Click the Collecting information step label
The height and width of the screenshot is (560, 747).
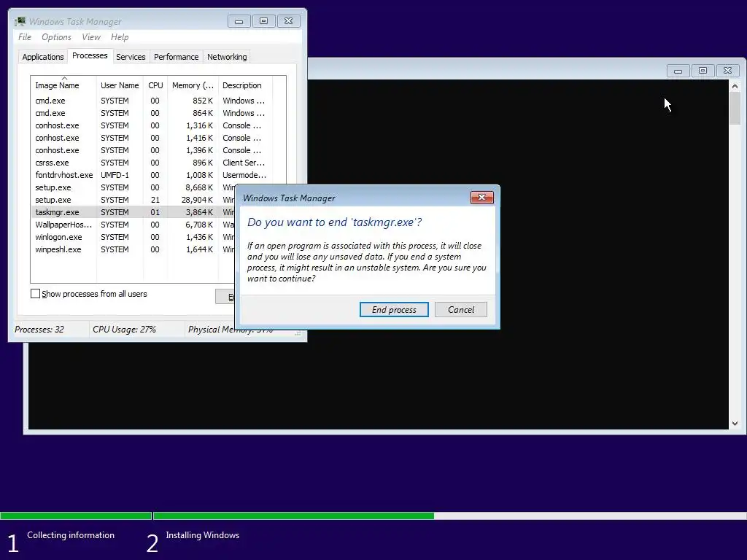pyautogui.click(x=71, y=535)
